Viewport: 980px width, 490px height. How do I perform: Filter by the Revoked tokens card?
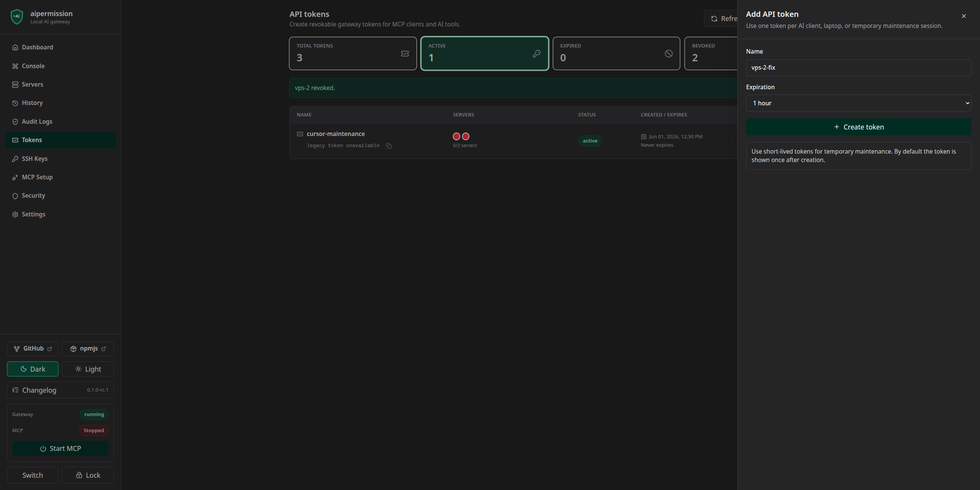(711, 53)
